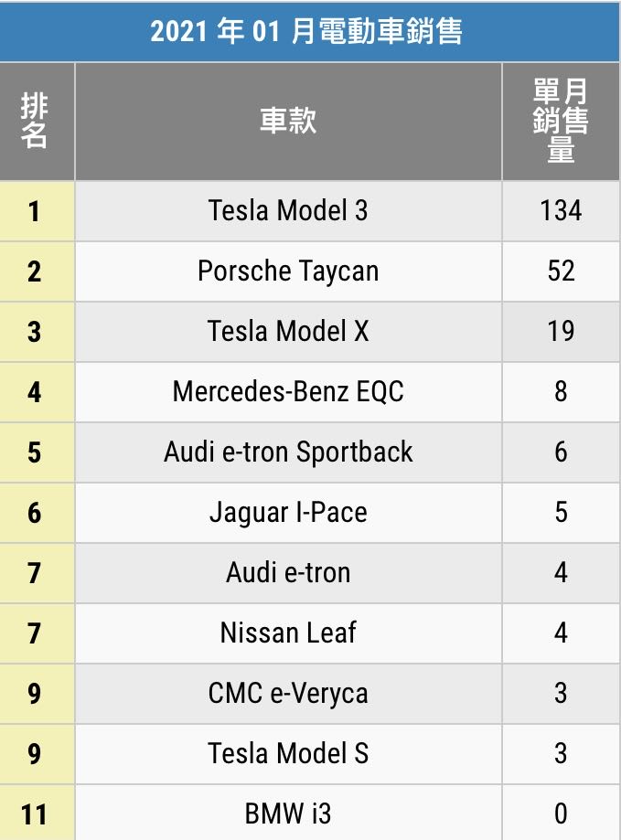Viewport: 621px width, 840px height.
Task: Select the Tesla Model 3 cell
Action: [x=288, y=211]
